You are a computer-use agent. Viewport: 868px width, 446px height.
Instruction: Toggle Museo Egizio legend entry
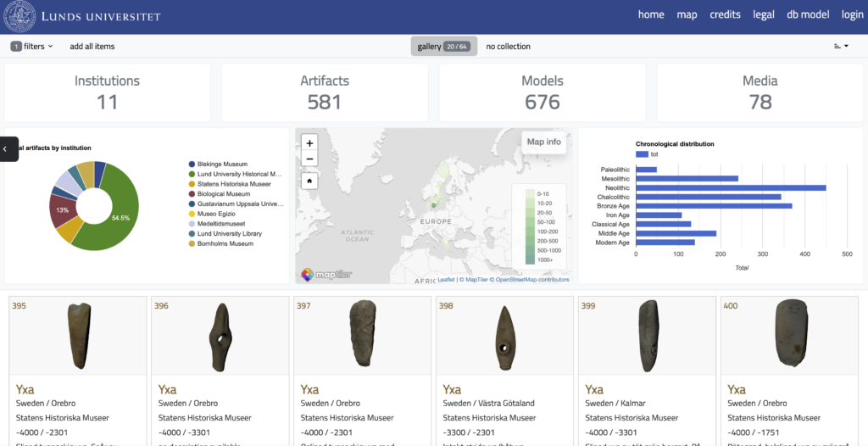click(x=212, y=214)
